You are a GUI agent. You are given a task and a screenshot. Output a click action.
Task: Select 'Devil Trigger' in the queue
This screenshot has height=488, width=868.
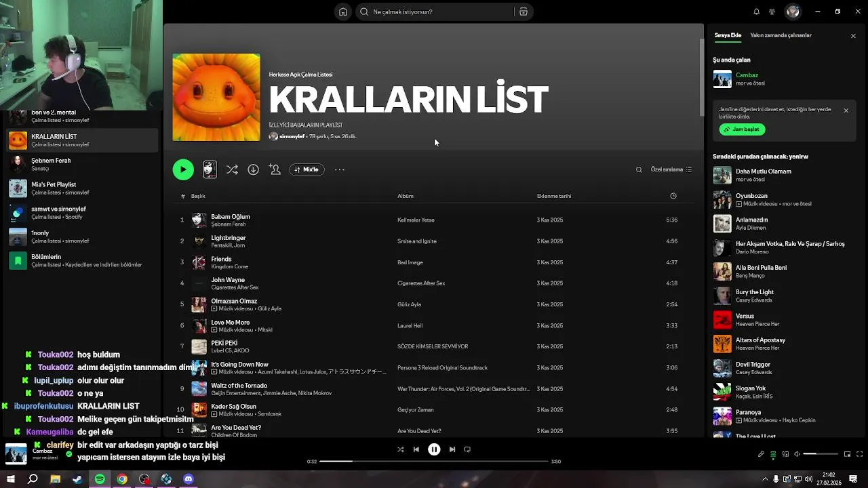click(753, 365)
